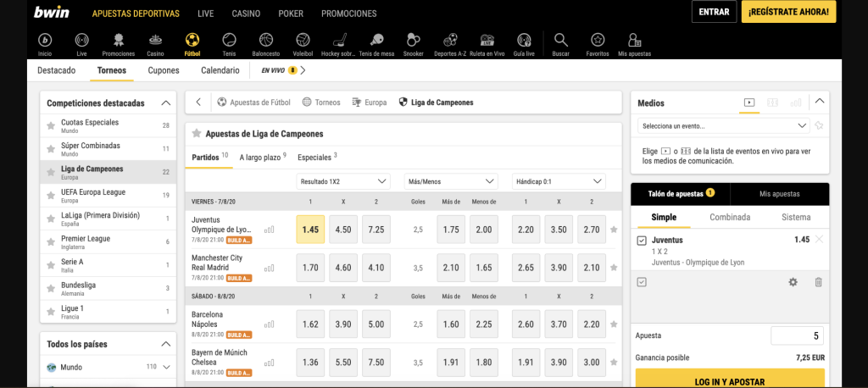The width and height of the screenshot is (868, 388).
Task: Switch to the Calendario tab
Action: [220, 70]
